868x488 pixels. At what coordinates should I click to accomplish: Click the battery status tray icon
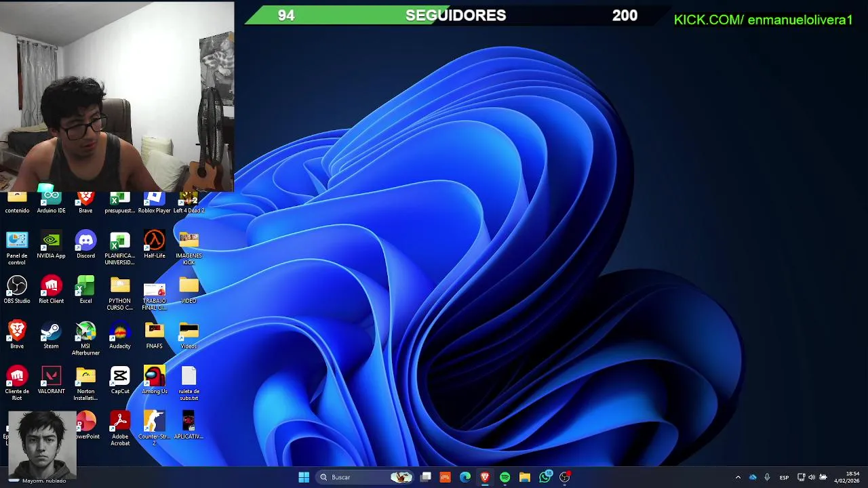(823, 477)
